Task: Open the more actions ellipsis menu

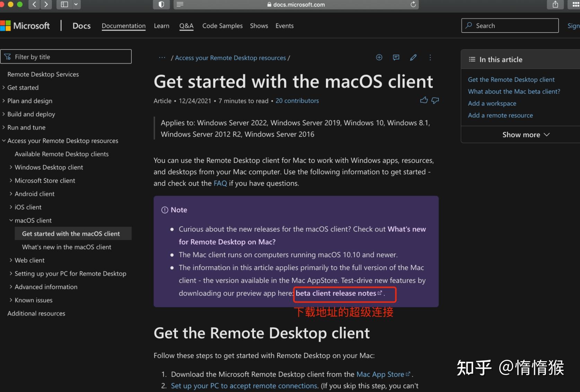Action: [430, 57]
